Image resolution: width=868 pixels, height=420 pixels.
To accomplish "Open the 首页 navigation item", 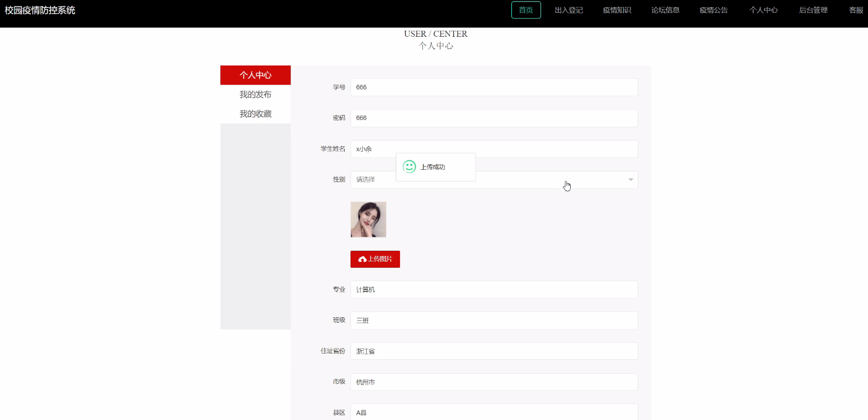I will pyautogui.click(x=525, y=10).
